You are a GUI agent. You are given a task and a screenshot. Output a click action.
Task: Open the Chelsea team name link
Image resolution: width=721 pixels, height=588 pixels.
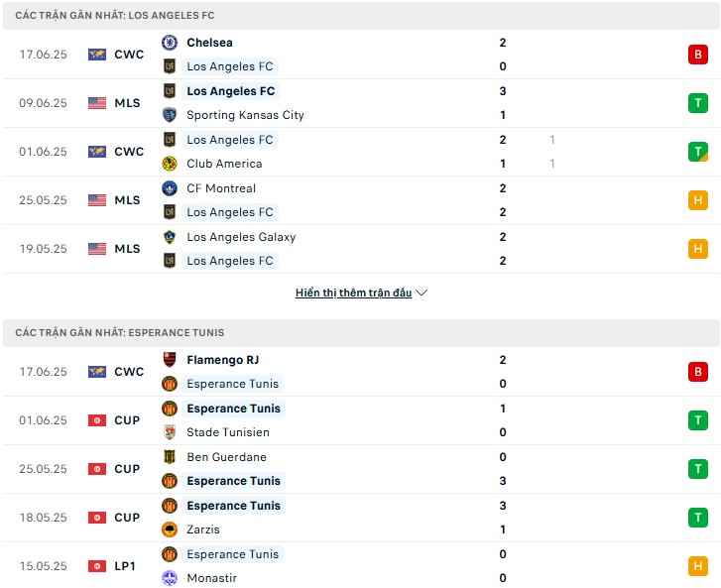tap(209, 43)
